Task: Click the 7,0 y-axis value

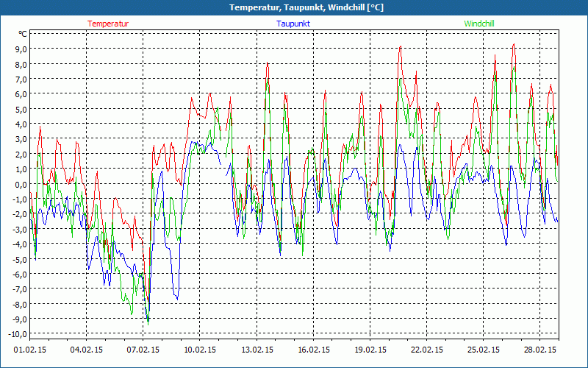Action: (21, 79)
